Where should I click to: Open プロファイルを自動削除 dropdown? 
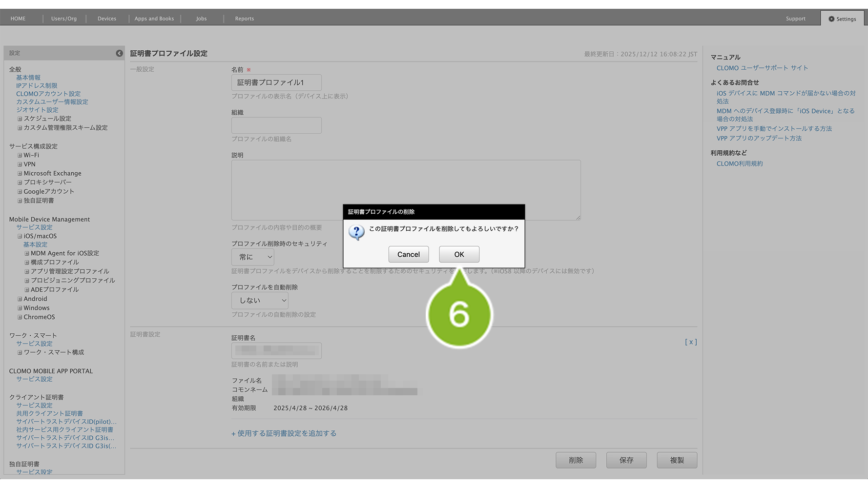tap(260, 301)
